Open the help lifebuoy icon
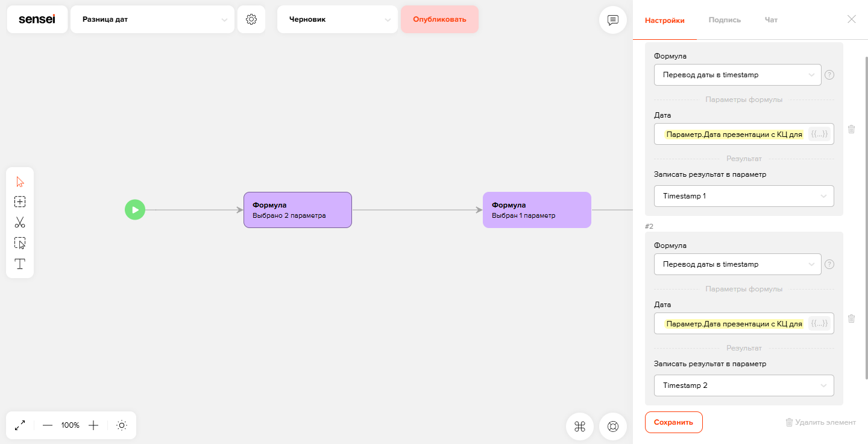Screen dimensions: 868x444 tap(613, 427)
